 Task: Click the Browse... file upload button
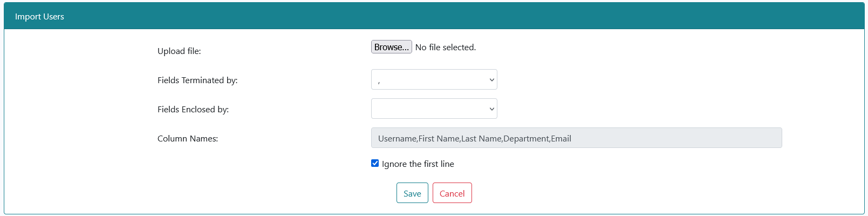point(391,47)
